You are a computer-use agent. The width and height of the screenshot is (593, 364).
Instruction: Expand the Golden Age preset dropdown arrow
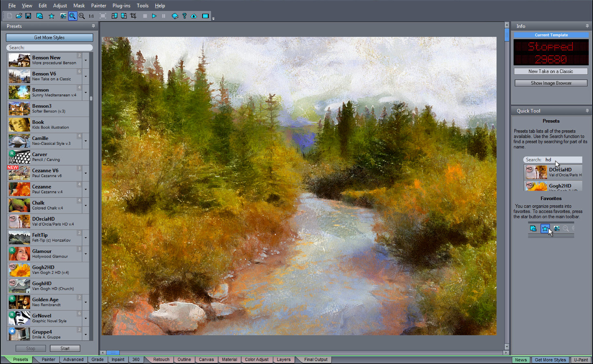pos(85,302)
